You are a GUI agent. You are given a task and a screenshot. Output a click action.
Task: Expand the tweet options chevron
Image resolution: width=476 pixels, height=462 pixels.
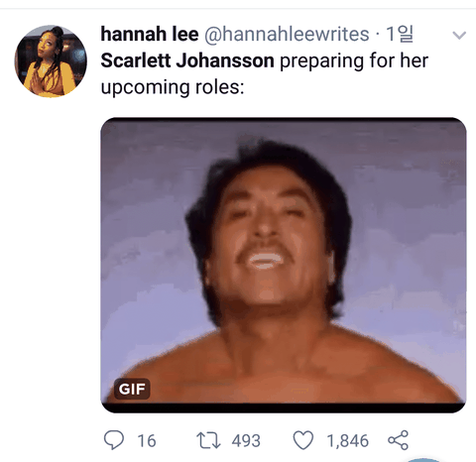coord(459,35)
